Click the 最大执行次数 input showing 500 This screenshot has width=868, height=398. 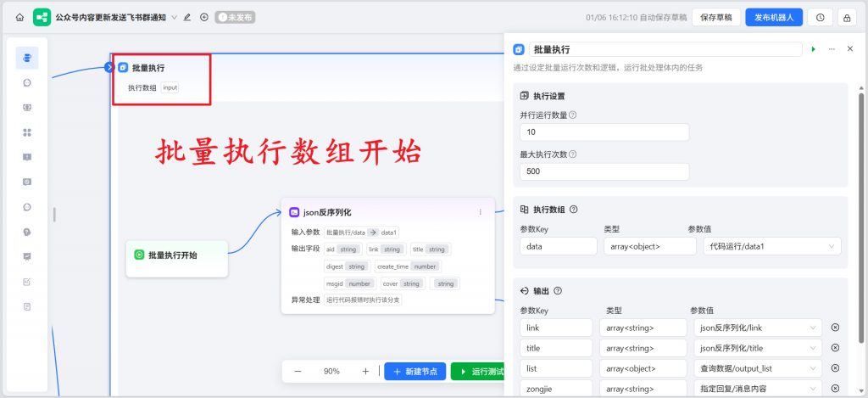coord(604,171)
